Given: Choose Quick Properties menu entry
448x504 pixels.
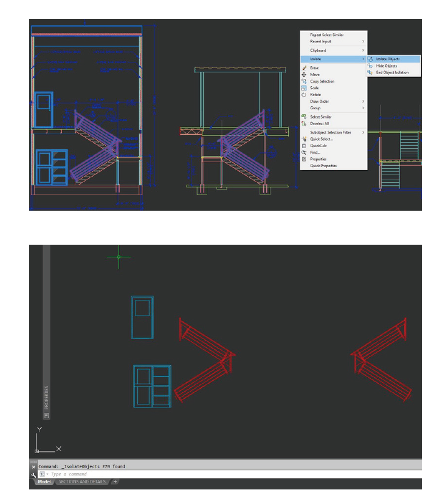Looking at the screenshot, I should (334, 166).
